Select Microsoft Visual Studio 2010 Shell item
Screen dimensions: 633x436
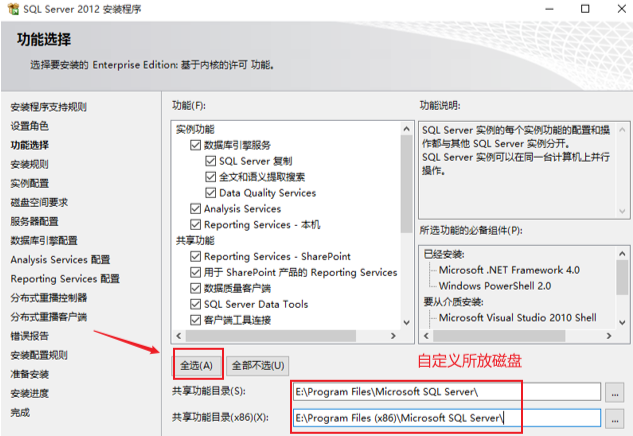pyautogui.click(x=518, y=318)
